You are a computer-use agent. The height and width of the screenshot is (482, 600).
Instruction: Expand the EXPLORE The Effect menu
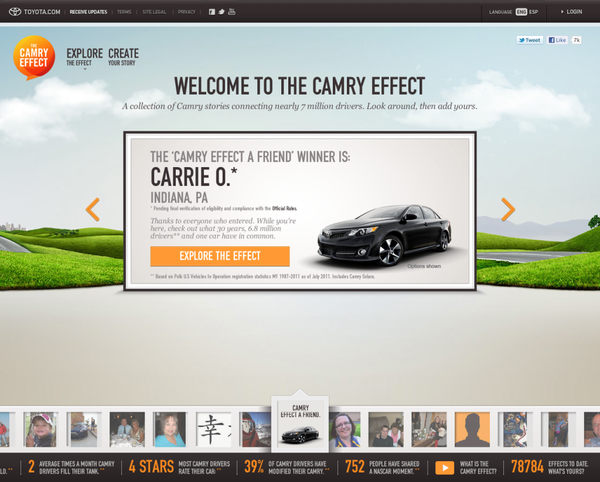(x=85, y=57)
